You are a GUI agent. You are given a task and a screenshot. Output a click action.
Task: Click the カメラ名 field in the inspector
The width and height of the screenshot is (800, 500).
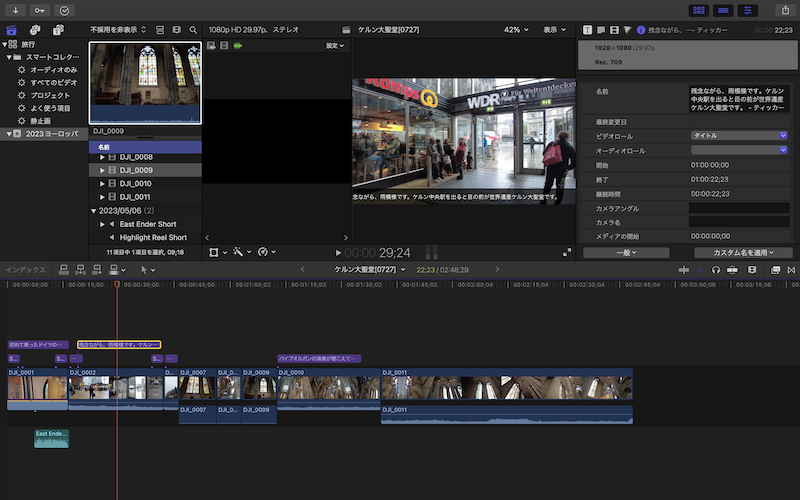pos(739,222)
